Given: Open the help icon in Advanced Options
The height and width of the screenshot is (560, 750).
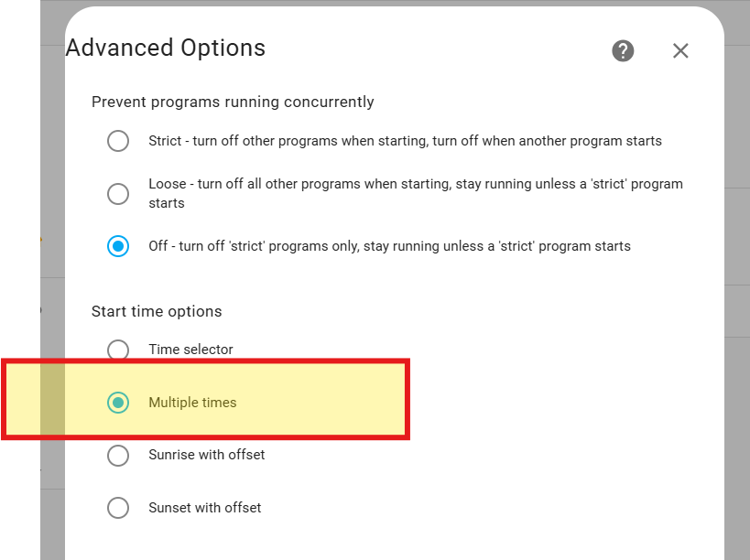Looking at the screenshot, I should click(x=623, y=51).
